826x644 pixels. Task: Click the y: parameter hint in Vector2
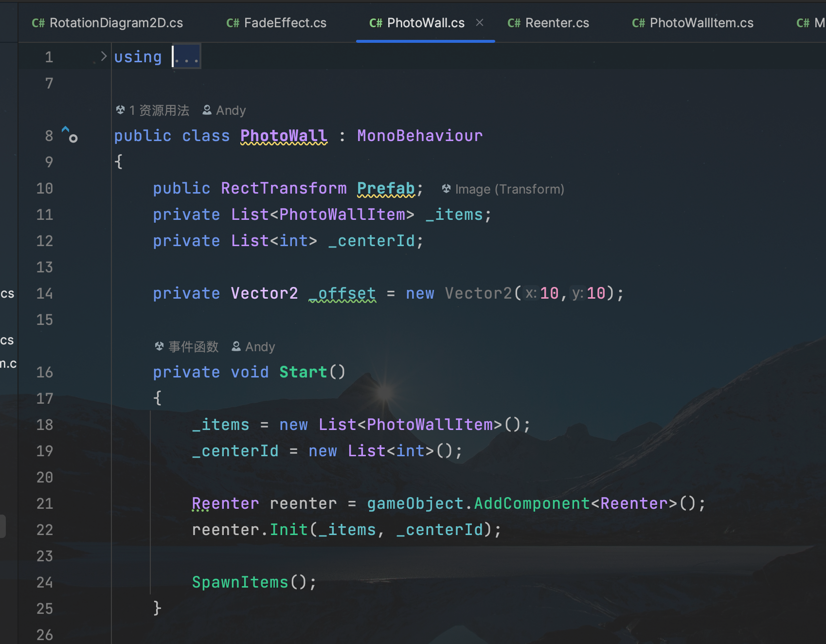(577, 293)
